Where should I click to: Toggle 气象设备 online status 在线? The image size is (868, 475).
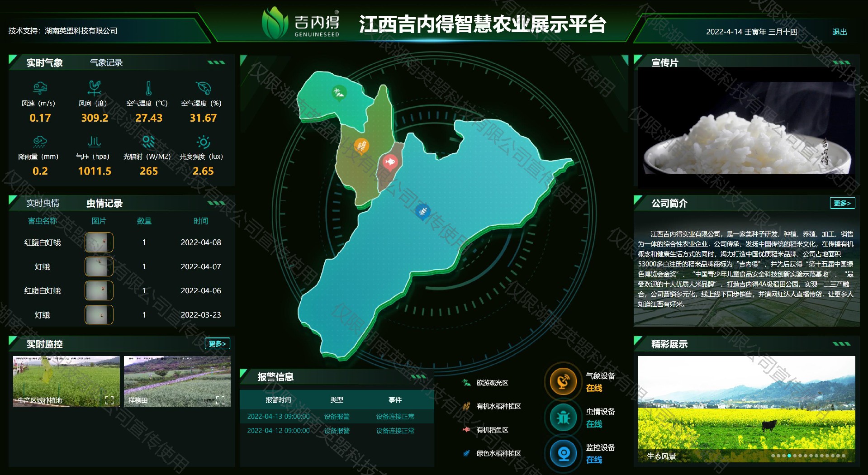point(593,388)
